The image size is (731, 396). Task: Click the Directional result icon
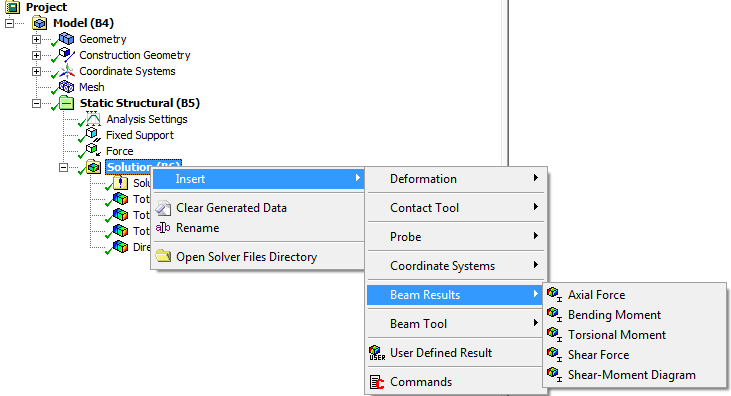click(120, 247)
